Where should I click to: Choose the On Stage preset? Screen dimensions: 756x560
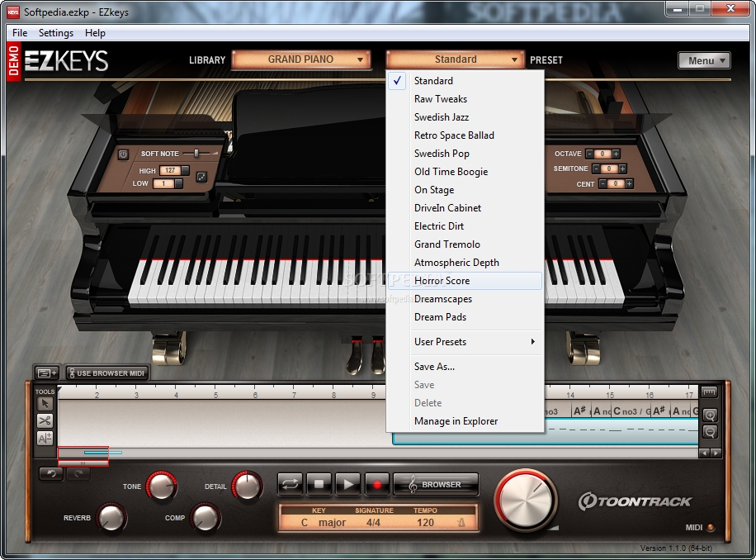tap(465, 190)
